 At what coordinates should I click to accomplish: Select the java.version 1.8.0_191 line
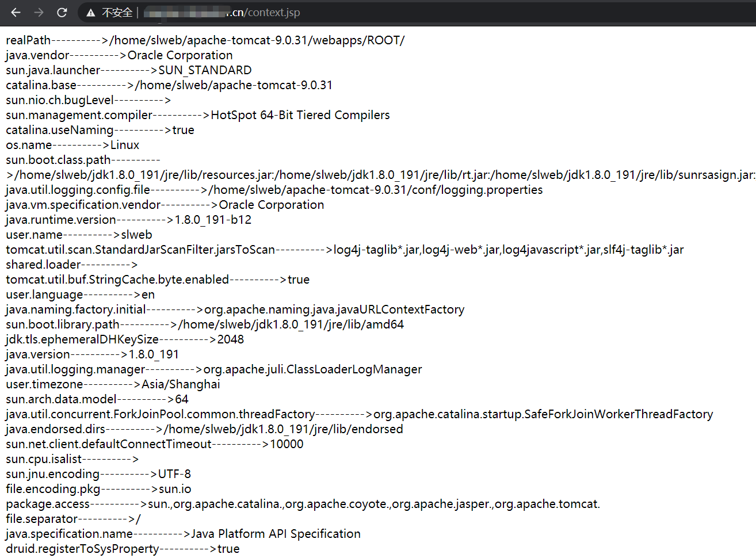(93, 354)
